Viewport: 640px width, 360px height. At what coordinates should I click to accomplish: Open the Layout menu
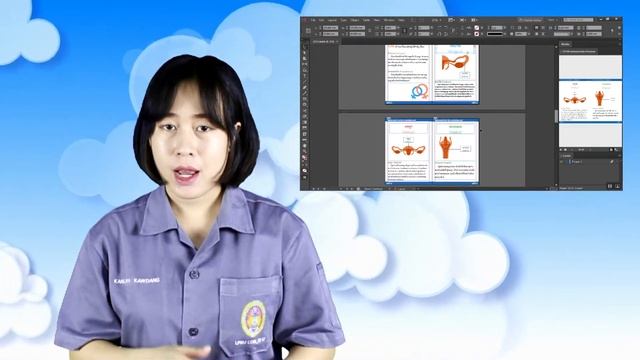332,20
